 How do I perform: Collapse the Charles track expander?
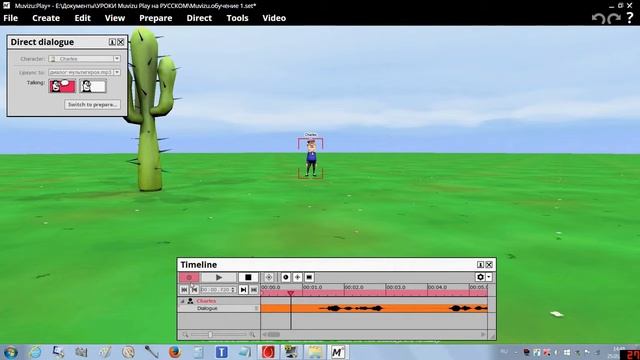[x=182, y=301]
